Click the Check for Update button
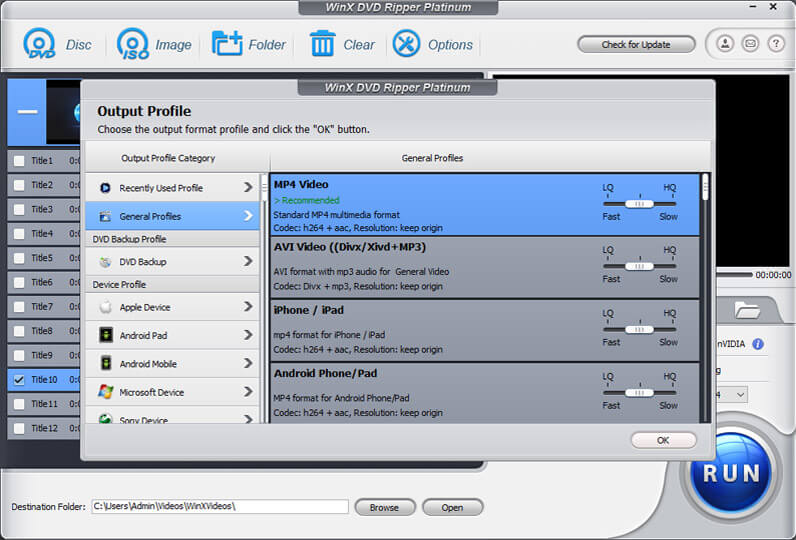This screenshot has height=540, width=796. [x=636, y=45]
